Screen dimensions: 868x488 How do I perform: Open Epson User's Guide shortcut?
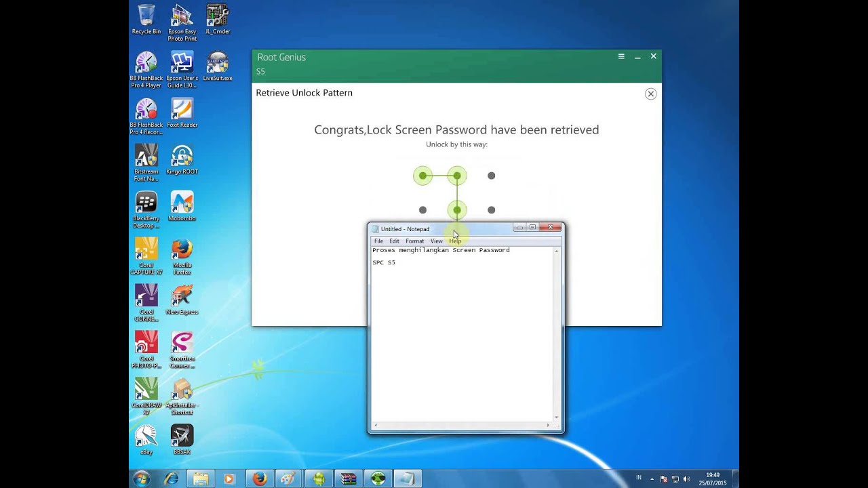tap(182, 70)
